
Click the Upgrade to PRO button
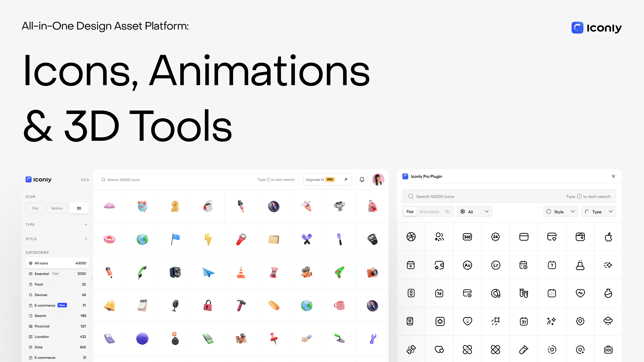pyautogui.click(x=327, y=179)
